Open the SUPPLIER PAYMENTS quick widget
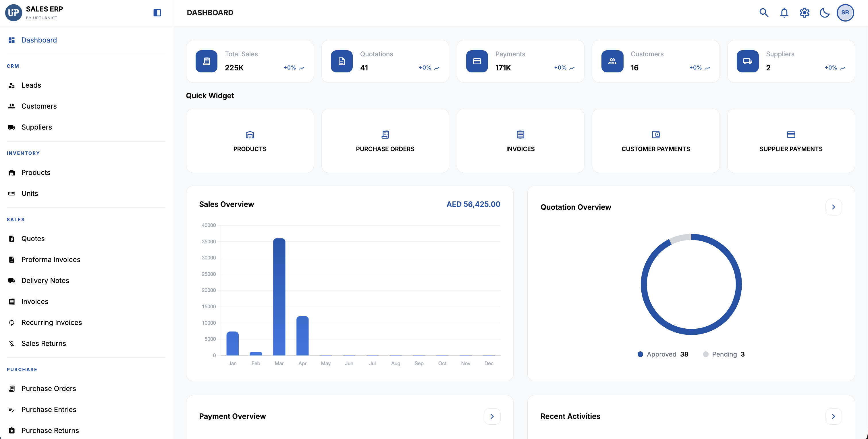868x439 pixels. pyautogui.click(x=791, y=141)
